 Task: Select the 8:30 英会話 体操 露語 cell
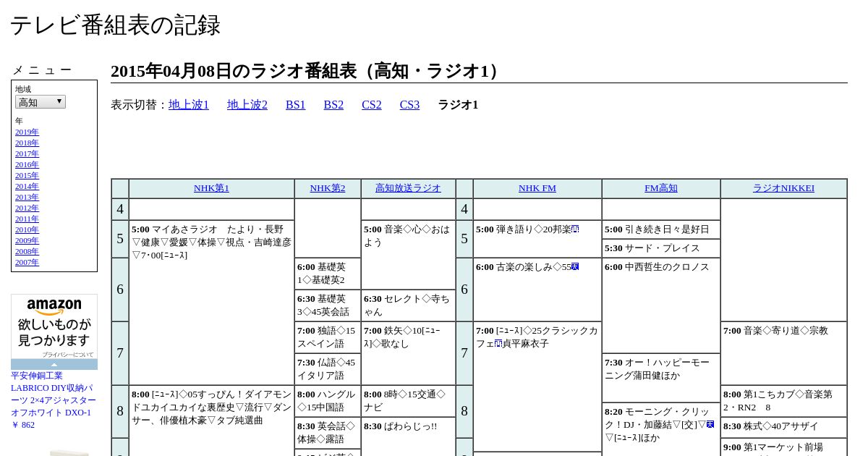(328, 433)
